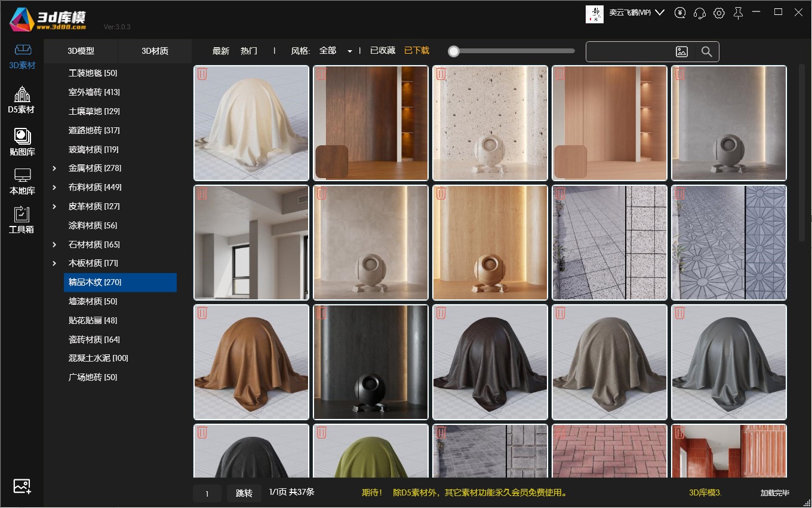Toggle the 已下载 downloaded filter
Screen dimensions: 812x508
coord(417,51)
